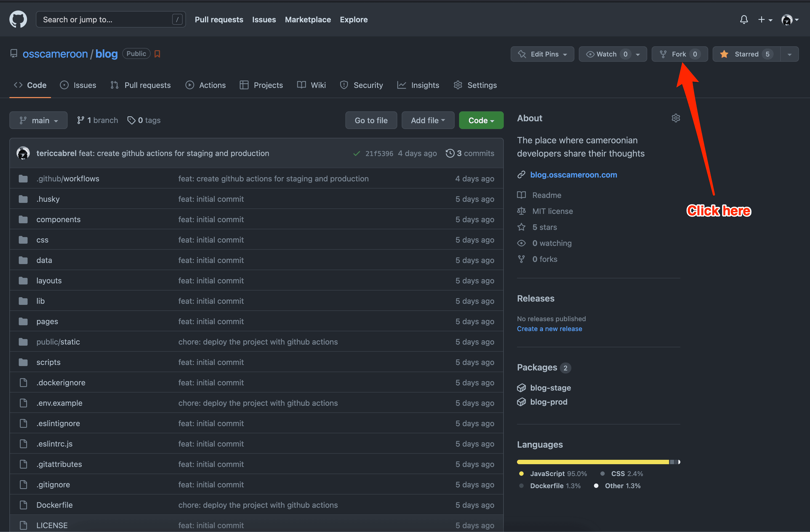810x532 pixels.
Task: Click the folder icon for .husky
Action: click(23, 199)
